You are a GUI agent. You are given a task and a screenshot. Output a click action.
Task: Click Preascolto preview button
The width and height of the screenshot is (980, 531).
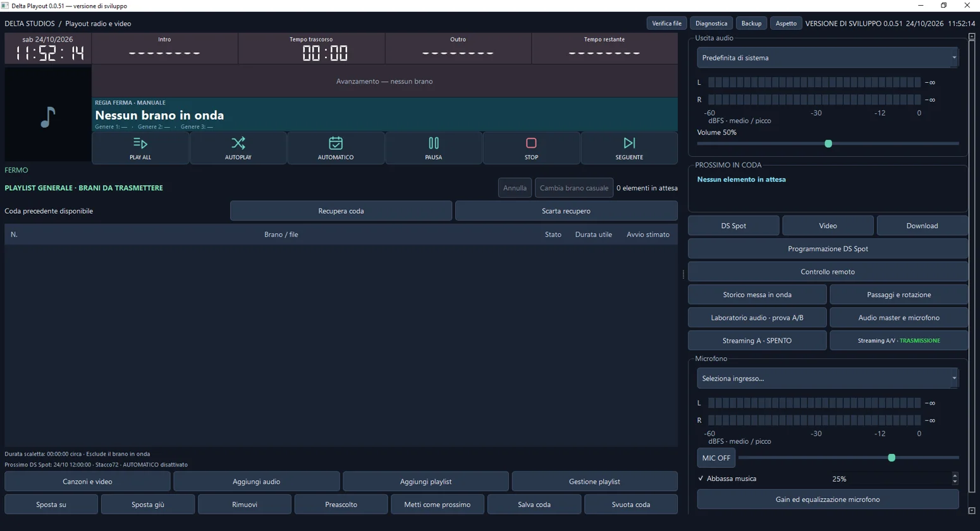[x=341, y=504]
